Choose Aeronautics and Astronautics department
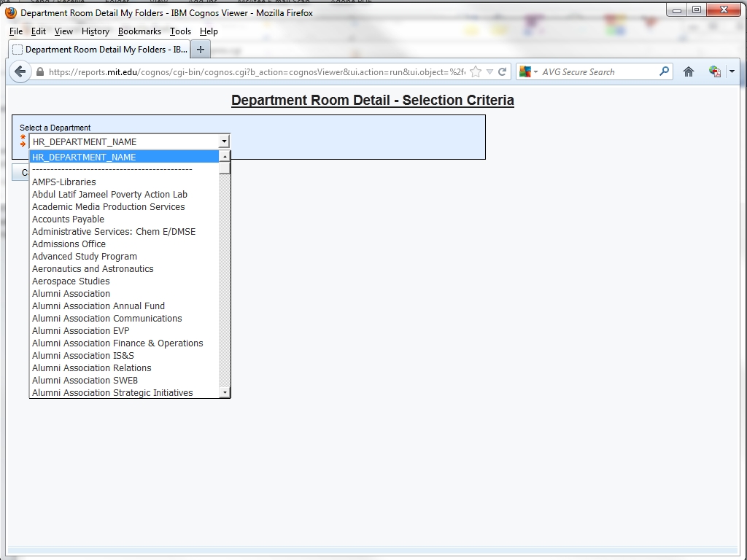This screenshot has width=747, height=560. point(93,269)
